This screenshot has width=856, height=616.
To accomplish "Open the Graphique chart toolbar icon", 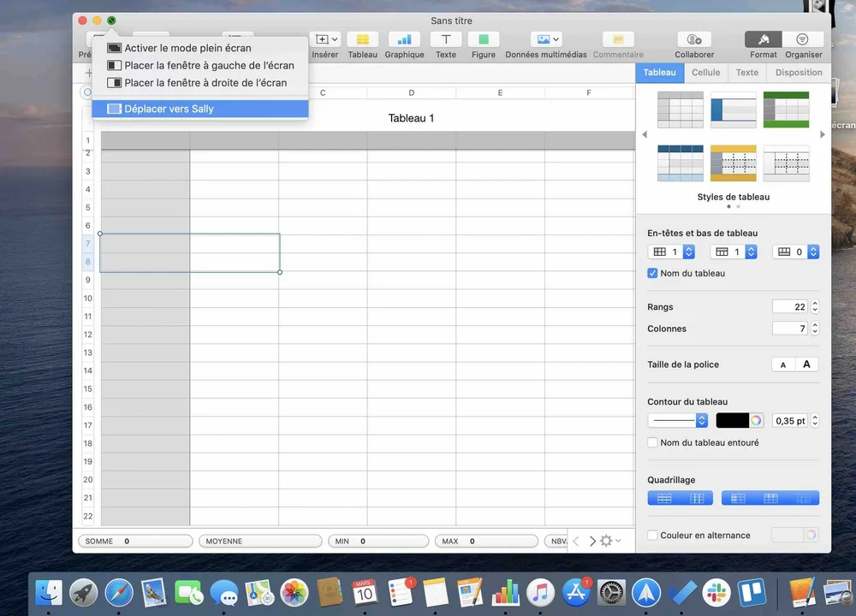I will coord(404,39).
